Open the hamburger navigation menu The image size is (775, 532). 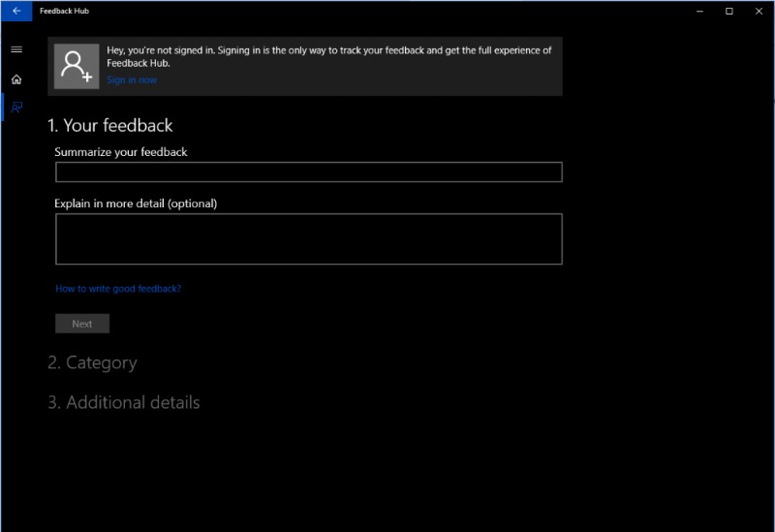[x=16, y=49]
